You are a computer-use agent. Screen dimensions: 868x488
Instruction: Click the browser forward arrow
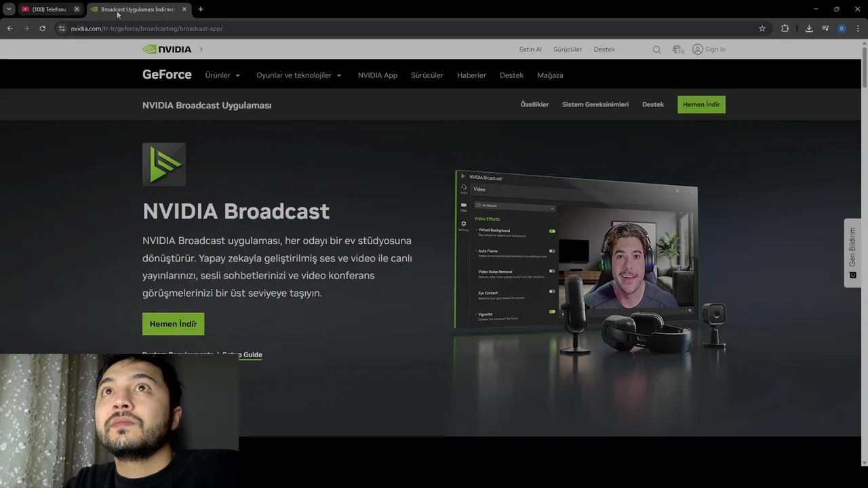click(x=26, y=28)
